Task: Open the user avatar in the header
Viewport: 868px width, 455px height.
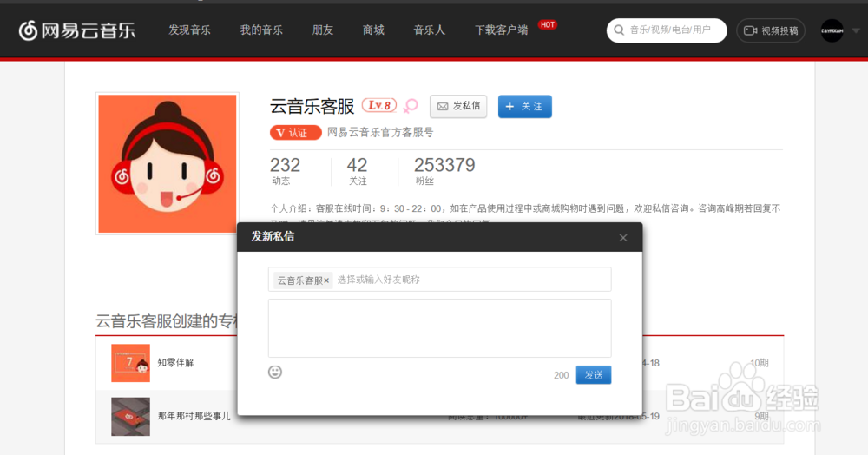Action: 832,30
